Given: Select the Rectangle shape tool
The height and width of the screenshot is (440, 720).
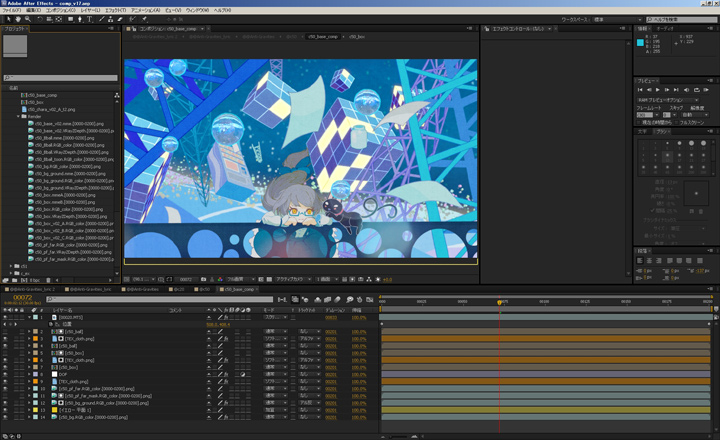Looking at the screenshot, I should coord(71,19).
